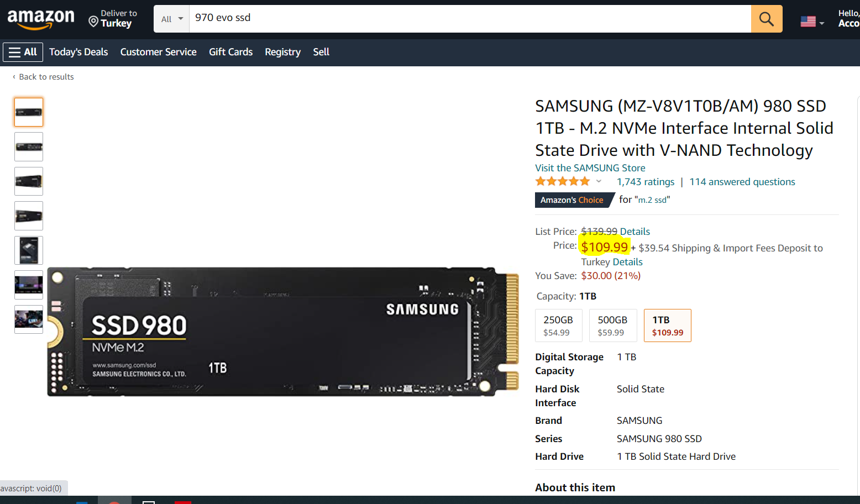Open the Registry menu item

tap(283, 52)
